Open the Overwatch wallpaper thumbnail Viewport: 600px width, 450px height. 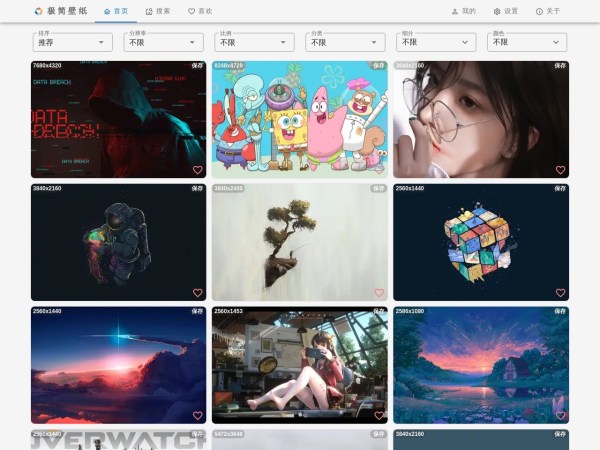click(119, 440)
